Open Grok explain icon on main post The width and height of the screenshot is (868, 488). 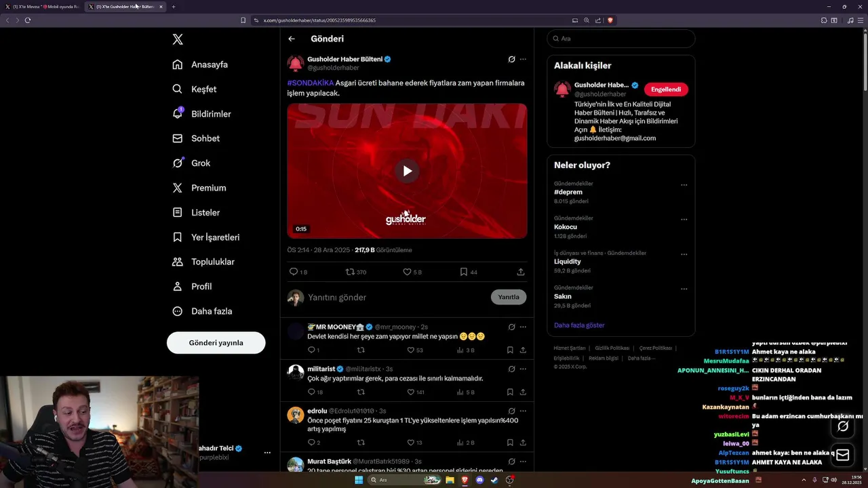(x=511, y=59)
